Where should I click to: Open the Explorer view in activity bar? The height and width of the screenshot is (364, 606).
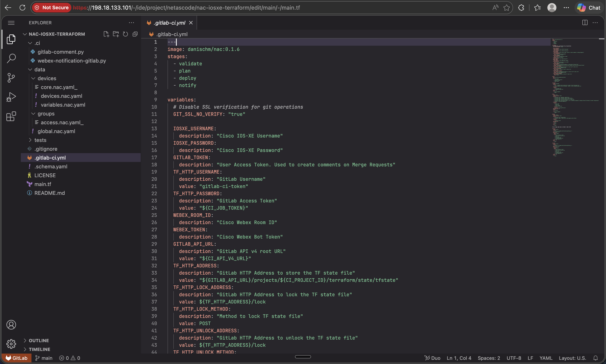11,39
